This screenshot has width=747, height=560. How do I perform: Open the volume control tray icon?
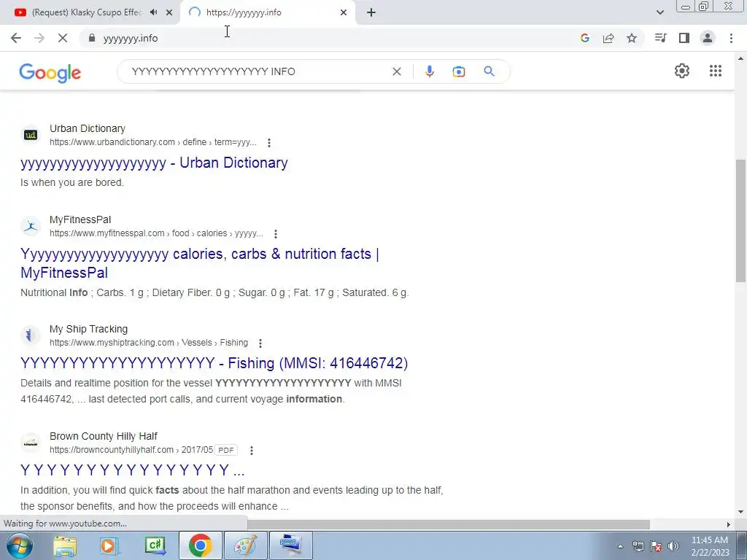tap(673, 546)
